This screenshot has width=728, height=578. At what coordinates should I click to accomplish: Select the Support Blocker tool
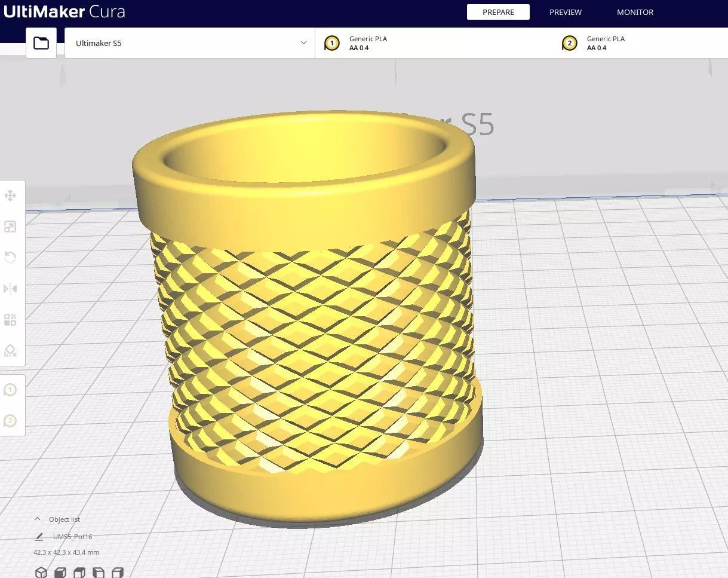pos(10,350)
